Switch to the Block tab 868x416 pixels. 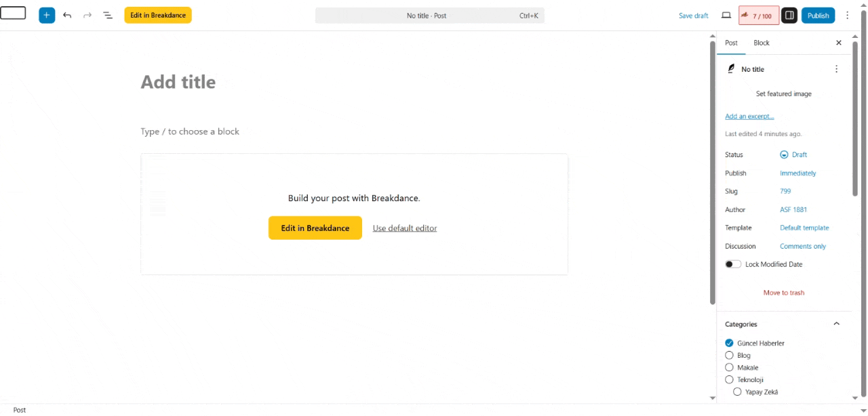pyautogui.click(x=762, y=43)
